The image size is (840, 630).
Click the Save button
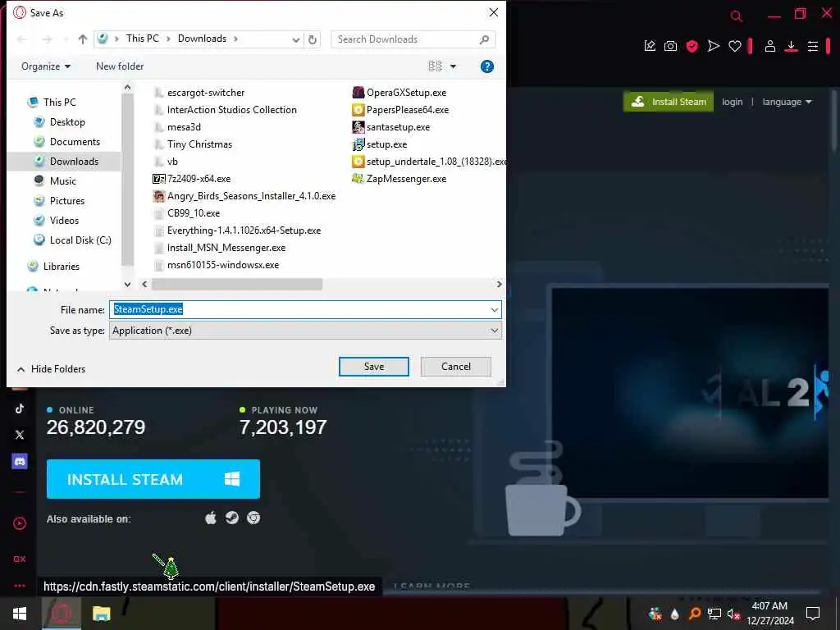[373, 367]
